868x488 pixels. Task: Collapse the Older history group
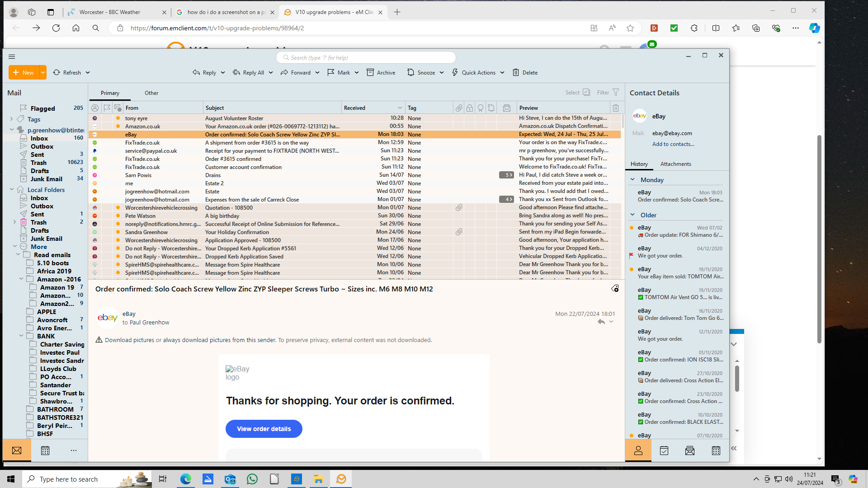(x=632, y=215)
